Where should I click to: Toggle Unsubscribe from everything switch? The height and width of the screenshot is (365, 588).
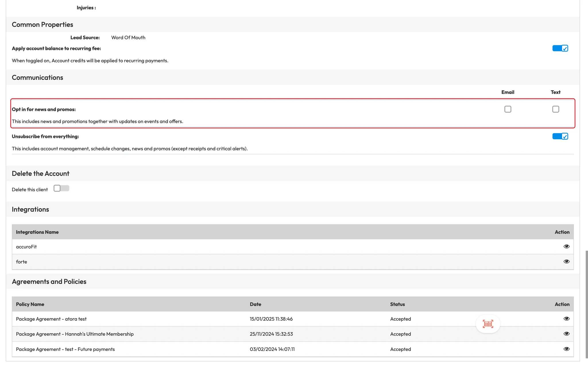[560, 136]
